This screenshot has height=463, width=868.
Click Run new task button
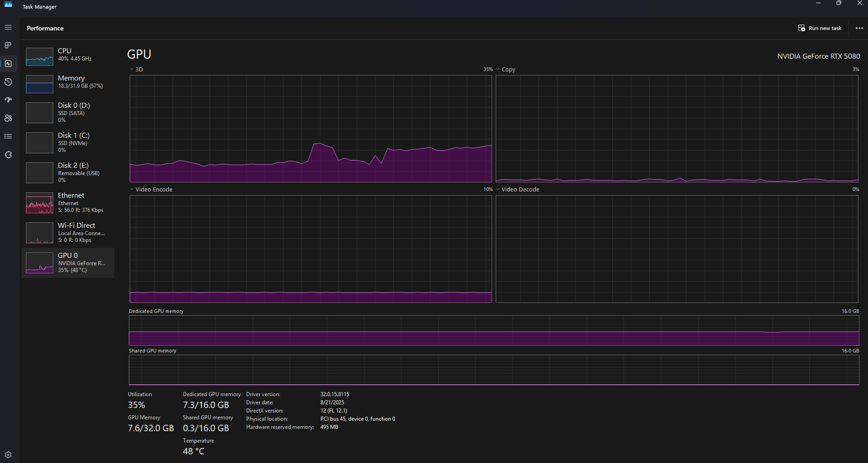[x=820, y=28]
